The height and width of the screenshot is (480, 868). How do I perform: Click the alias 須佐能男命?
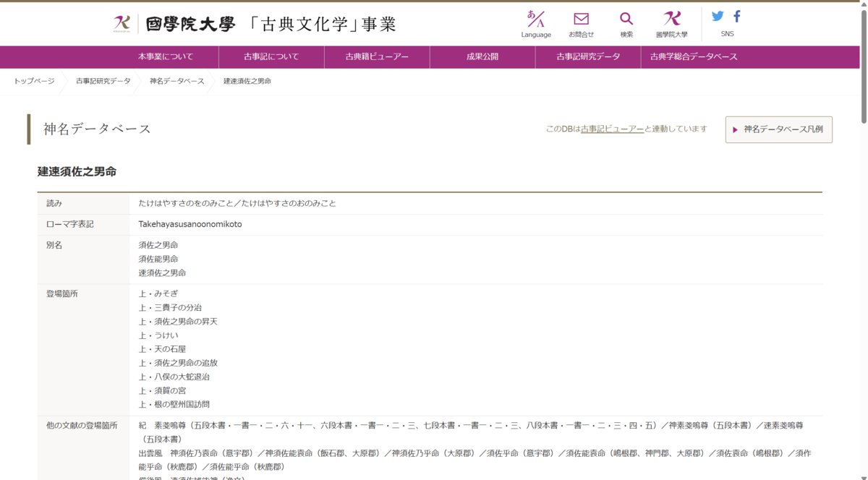[158, 260]
